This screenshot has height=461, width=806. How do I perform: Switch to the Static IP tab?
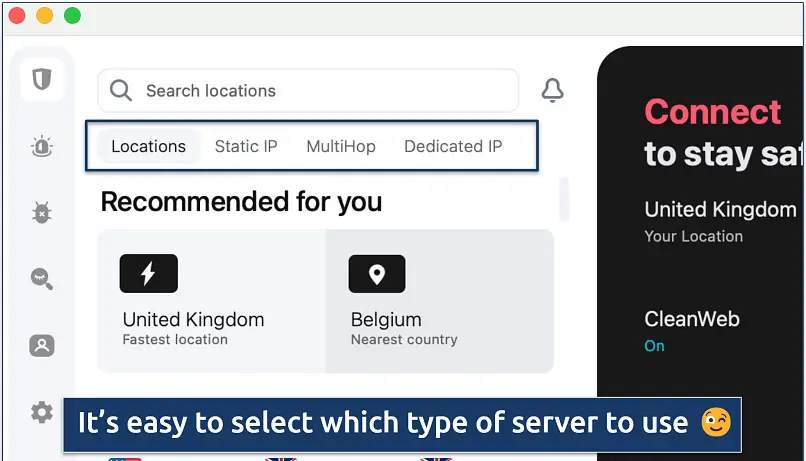[x=246, y=146]
